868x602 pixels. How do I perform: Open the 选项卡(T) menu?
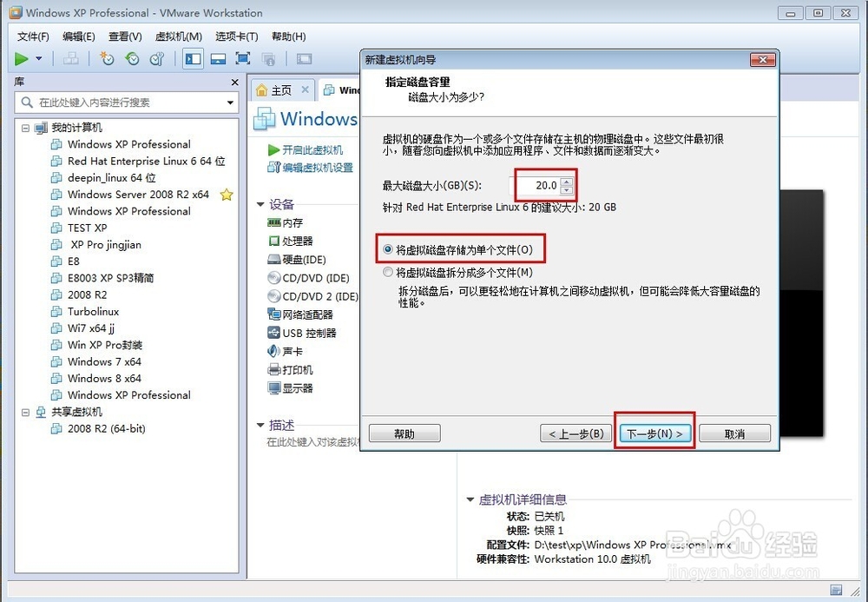(237, 36)
